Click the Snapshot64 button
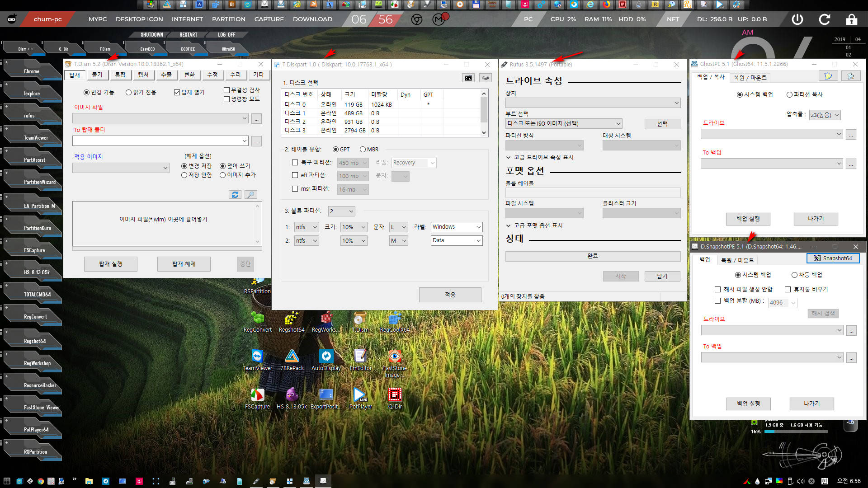Image resolution: width=868 pixels, height=488 pixels. click(833, 258)
